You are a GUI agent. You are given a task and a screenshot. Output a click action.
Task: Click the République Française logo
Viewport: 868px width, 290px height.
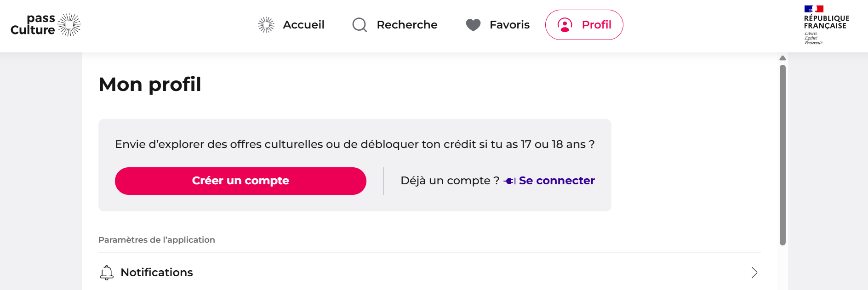click(x=827, y=25)
